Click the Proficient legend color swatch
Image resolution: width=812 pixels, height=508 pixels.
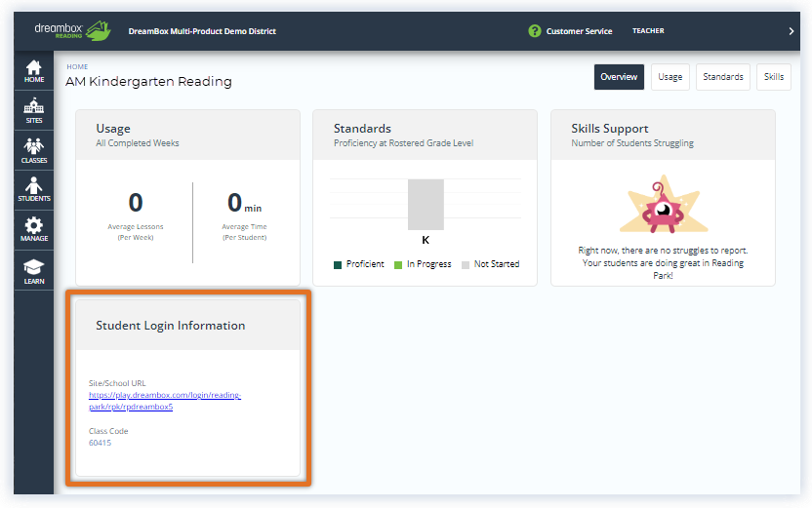click(x=338, y=265)
